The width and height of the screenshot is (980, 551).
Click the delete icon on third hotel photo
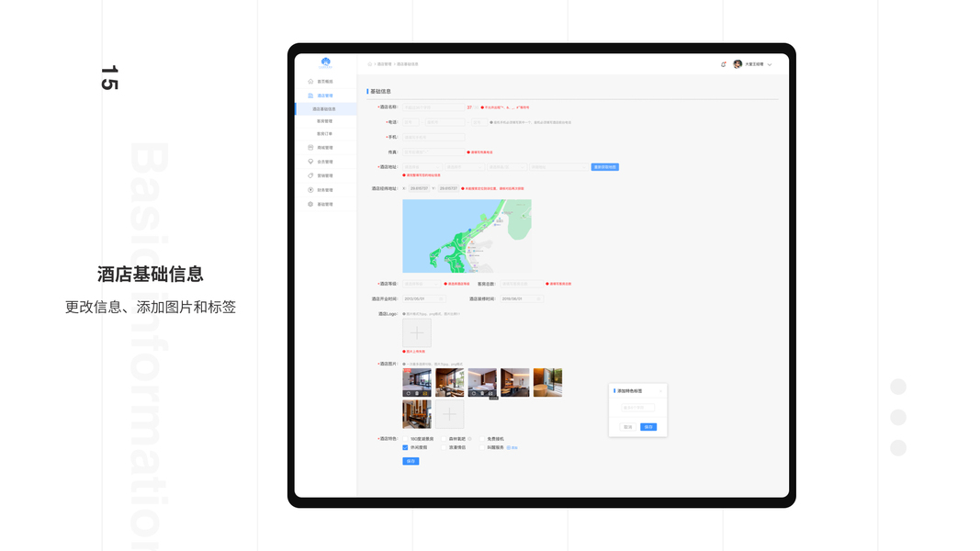[482, 393]
